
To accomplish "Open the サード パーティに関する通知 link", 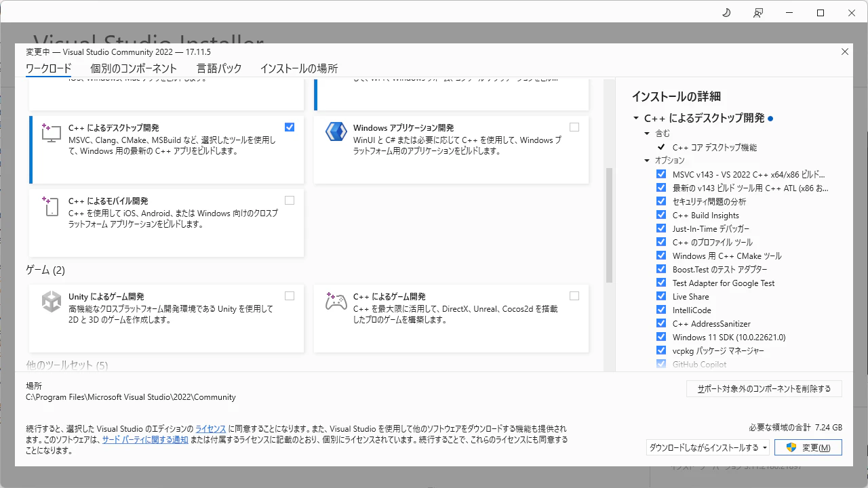I will coord(145,439).
